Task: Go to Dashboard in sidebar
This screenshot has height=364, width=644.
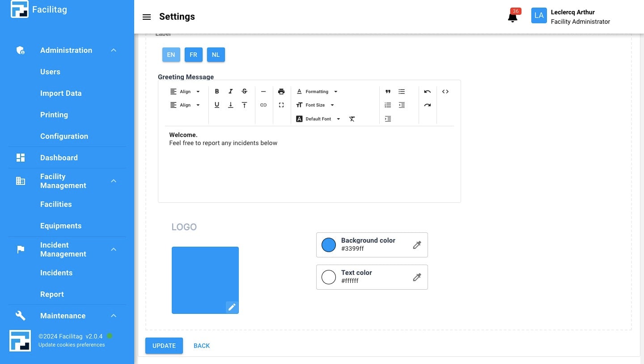Action: (59, 158)
